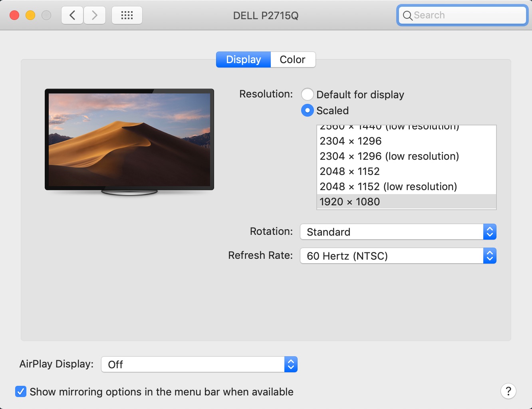Open the AirPlay Display dropdown

point(199,364)
